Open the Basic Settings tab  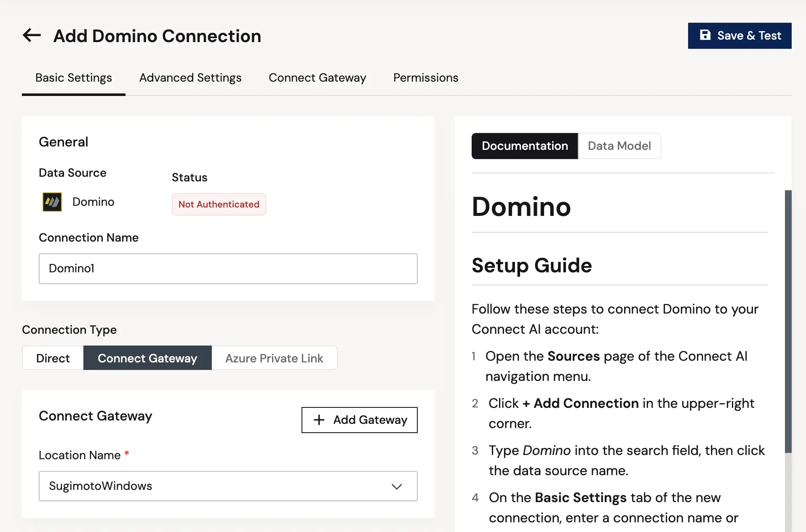pyautogui.click(x=74, y=78)
